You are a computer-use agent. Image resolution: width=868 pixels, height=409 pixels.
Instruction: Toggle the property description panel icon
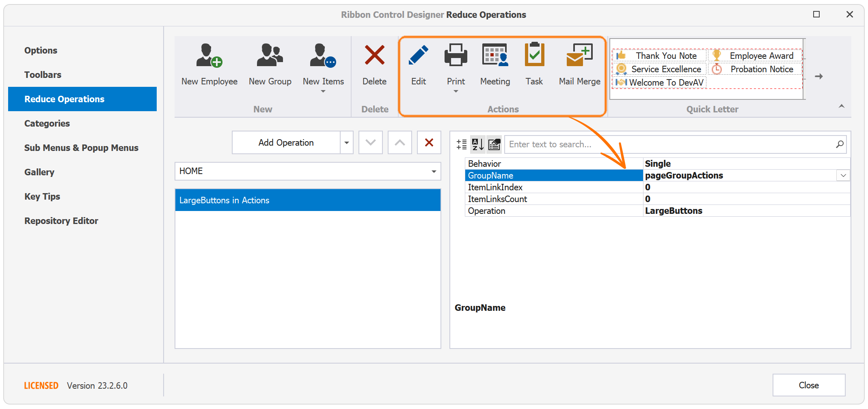(x=494, y=144)
